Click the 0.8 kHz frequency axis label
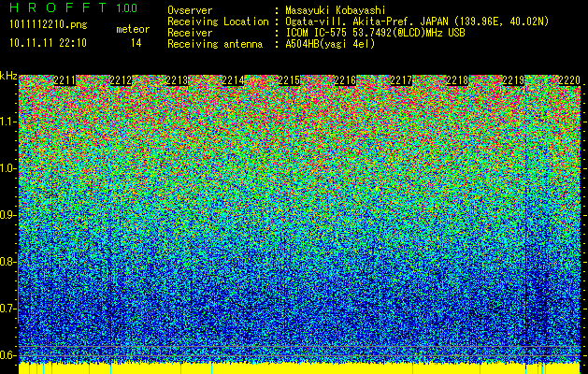The width and height of the screenshot is (588, 374). point(7,262)
